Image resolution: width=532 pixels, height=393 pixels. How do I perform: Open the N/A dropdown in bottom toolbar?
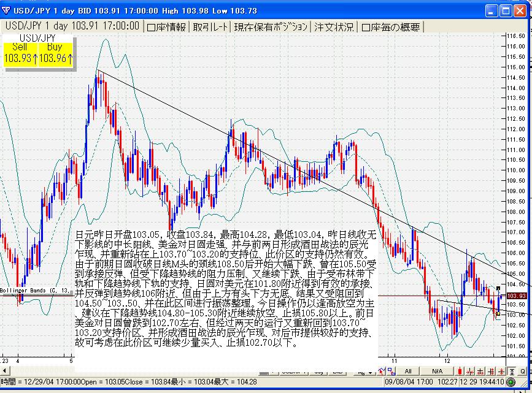(x=437, y=371)
